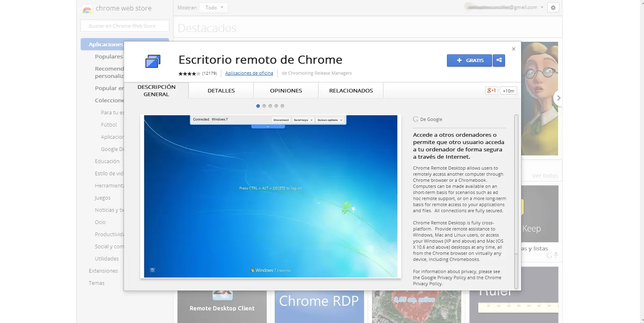This screenshot has height=323, width=644.
Task: Open the Ruler app tile in background
Action: coord(514,307)
